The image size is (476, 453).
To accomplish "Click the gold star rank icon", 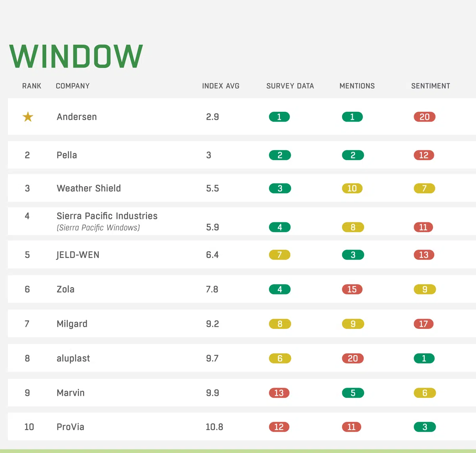I will point(28,117).
